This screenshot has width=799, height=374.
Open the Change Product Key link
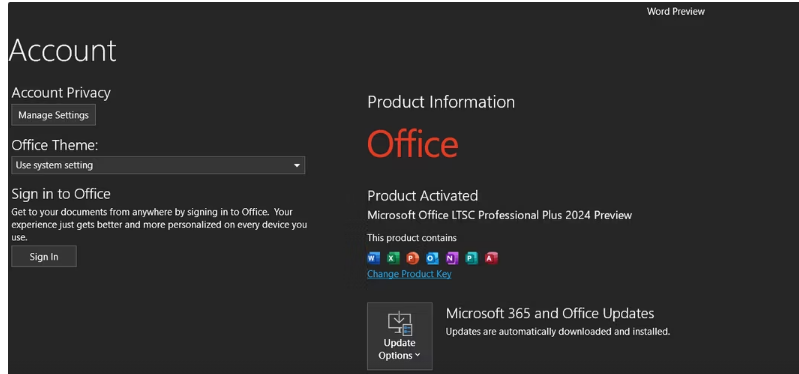click(409, 274)
